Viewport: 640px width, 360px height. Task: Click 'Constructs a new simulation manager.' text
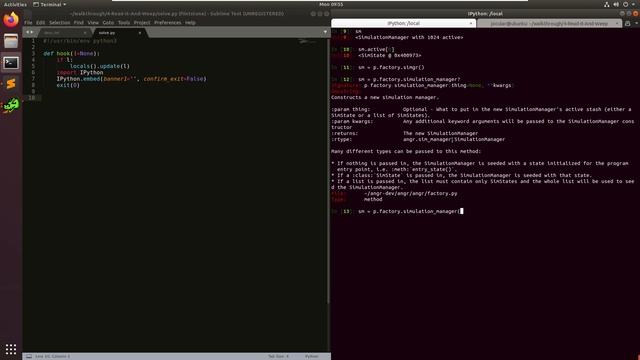pyautogui.click(x=385, y=97)
